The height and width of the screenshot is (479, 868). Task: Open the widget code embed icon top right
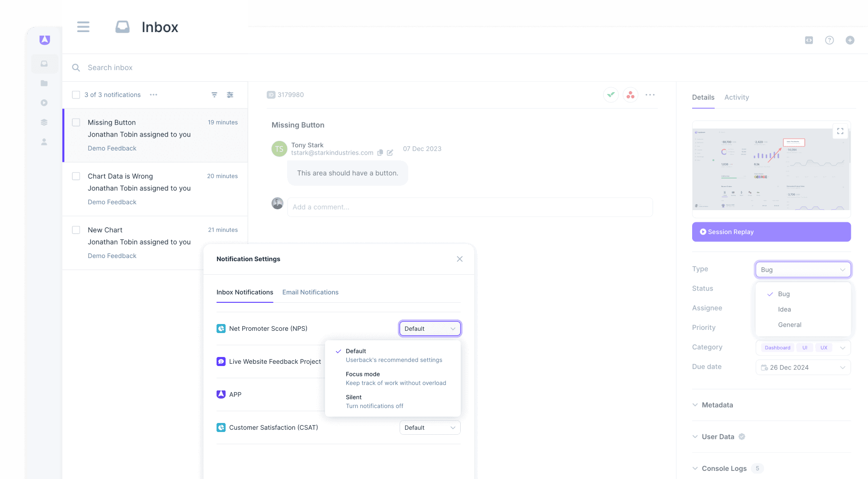809,40
